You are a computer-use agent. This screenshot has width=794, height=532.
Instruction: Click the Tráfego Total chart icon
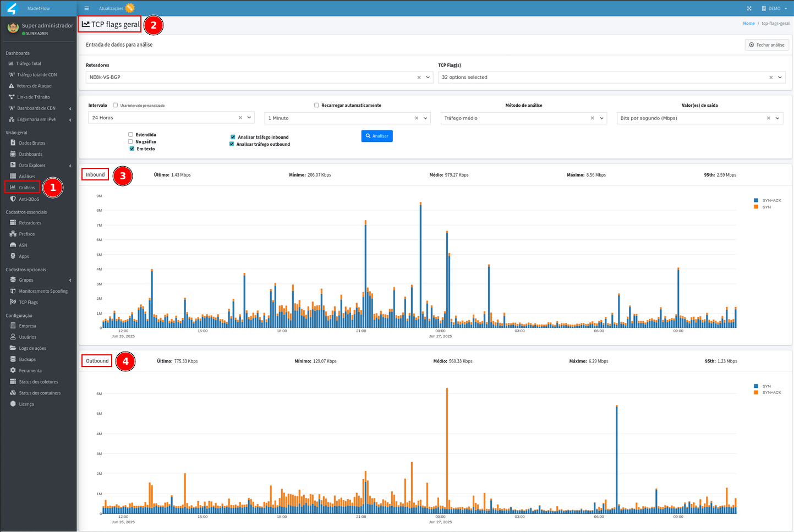(11, 63)
